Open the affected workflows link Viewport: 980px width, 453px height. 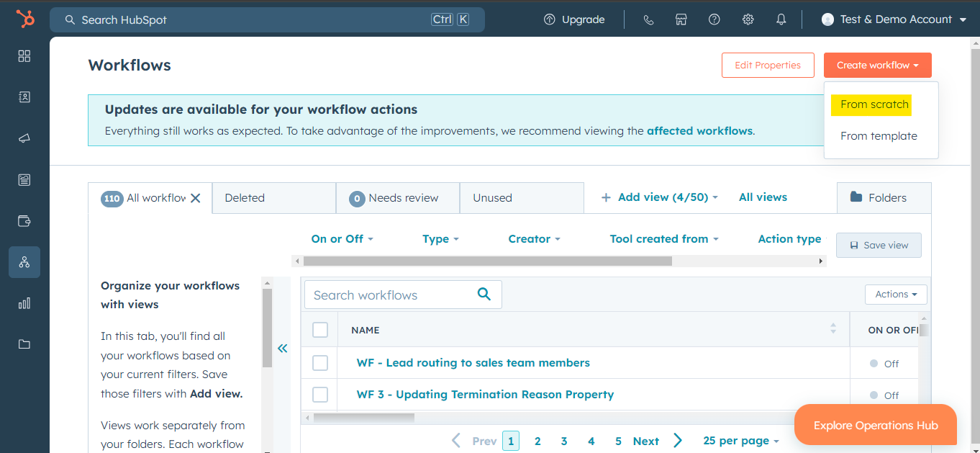699,130
